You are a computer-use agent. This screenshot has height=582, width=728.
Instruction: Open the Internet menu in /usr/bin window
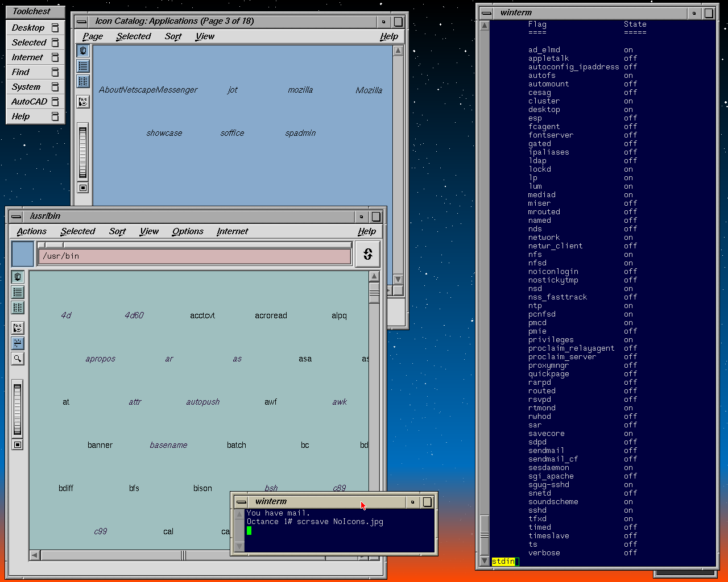232,231
